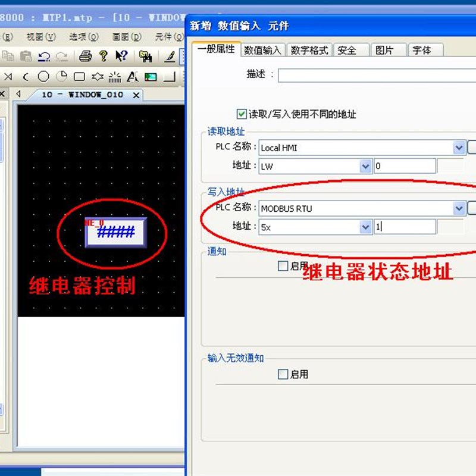The height and width of the screenshot is (476, 476).
Task: Click the 描述 description input field
Action: tap(377, 76)
